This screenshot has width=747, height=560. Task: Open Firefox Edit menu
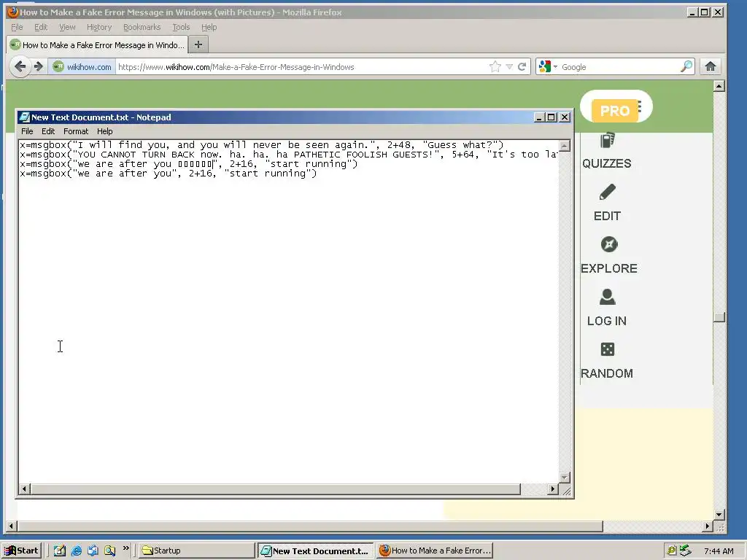(x=41, y=27)
